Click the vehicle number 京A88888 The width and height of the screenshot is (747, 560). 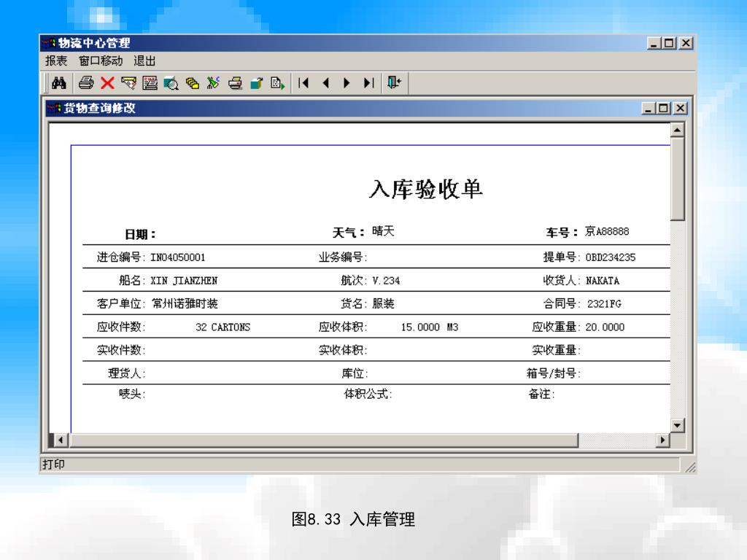point(607,231)
